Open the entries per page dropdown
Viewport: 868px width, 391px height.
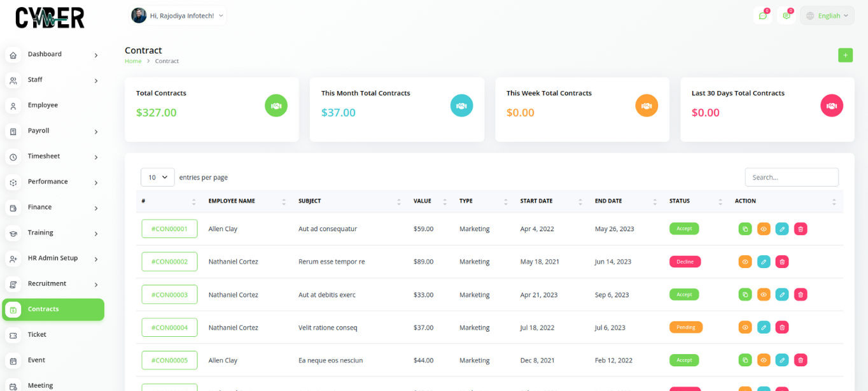coord(157,177)
